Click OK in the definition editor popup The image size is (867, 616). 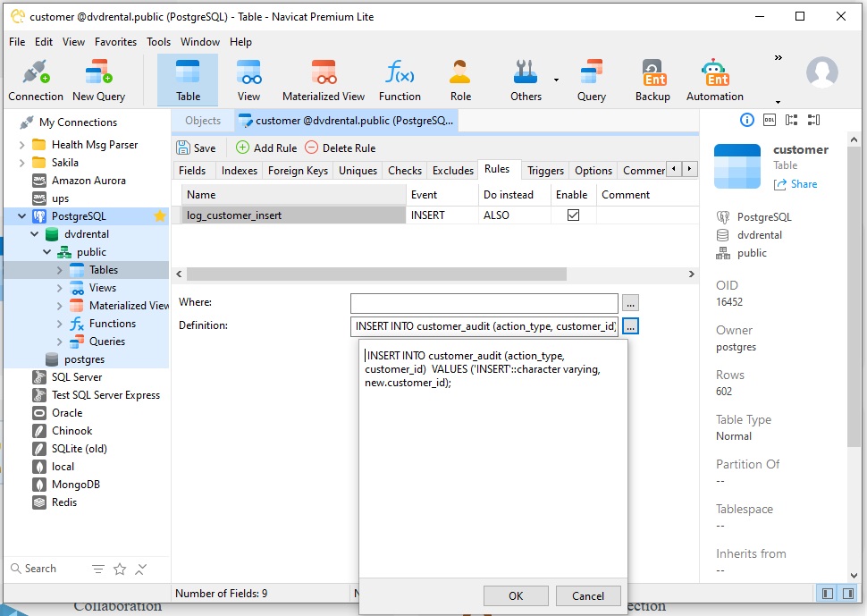(516, 595)
